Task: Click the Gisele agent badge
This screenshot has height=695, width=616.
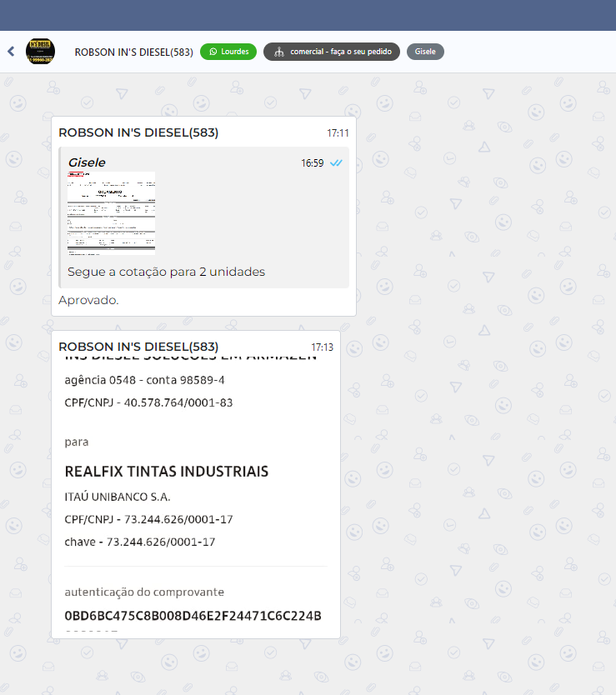Action: point(425,52)
